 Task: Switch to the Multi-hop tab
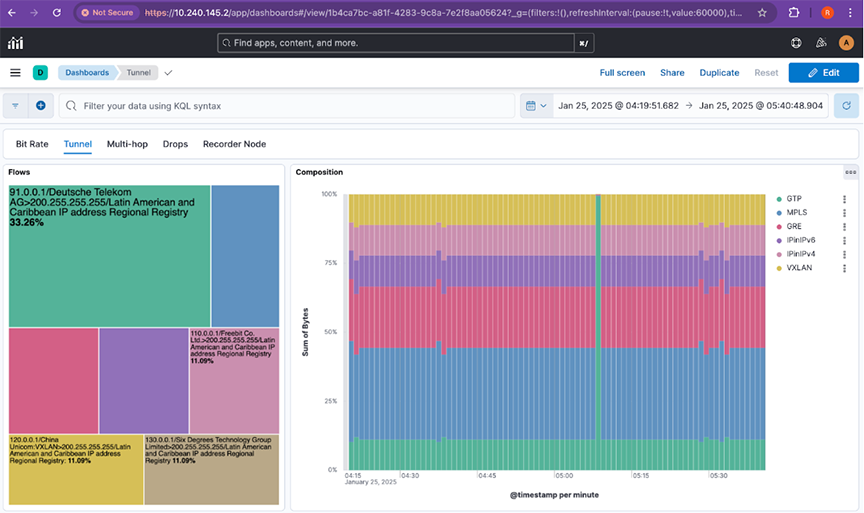tap(127, 144)
